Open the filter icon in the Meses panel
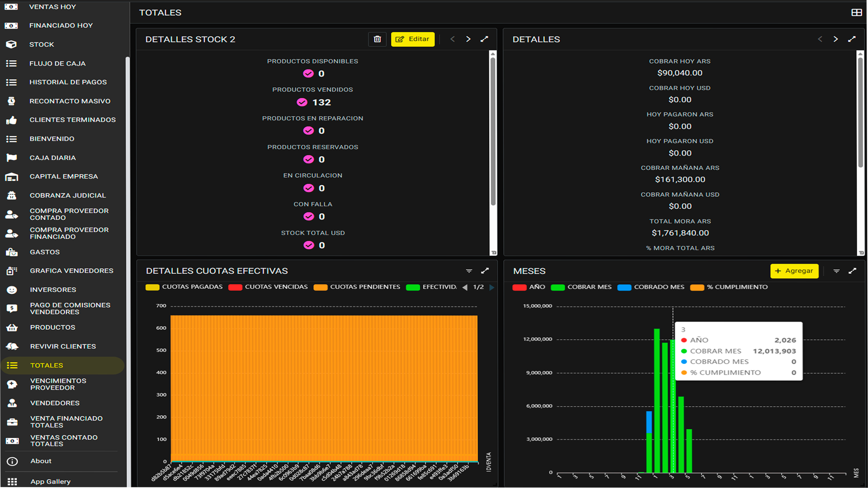Viewport: 868px width, 488px height. click(836, 271)
